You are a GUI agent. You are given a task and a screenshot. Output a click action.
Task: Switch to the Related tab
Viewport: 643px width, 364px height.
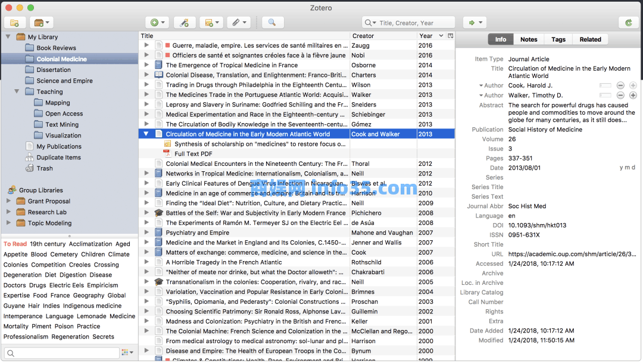click(590, 39)
